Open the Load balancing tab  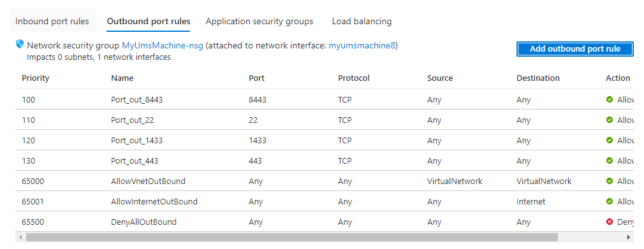[x=362, y=21]
